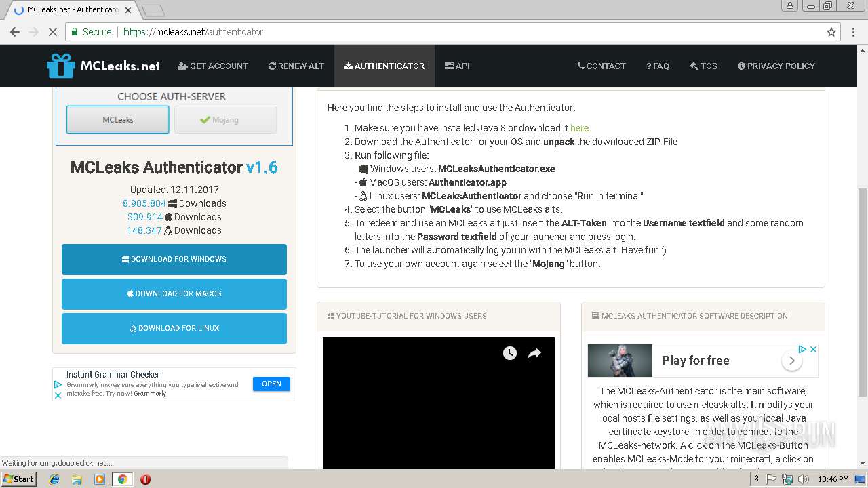868x488 pixels.
Task: Open Internet Explorer from the taskbar
Action: tap(54, 479)
